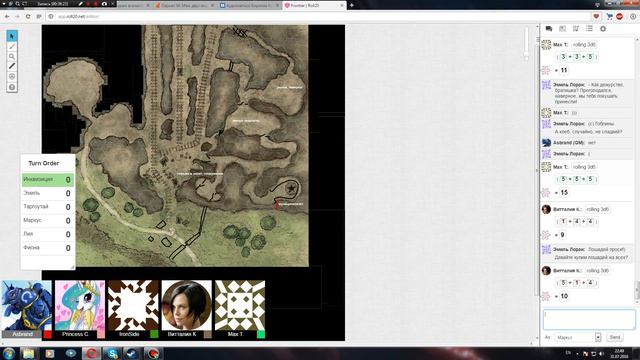This screenshot has height=360, width=640.
Task: Activate the Zoom magnifier tool
Action: pos(12,56)
